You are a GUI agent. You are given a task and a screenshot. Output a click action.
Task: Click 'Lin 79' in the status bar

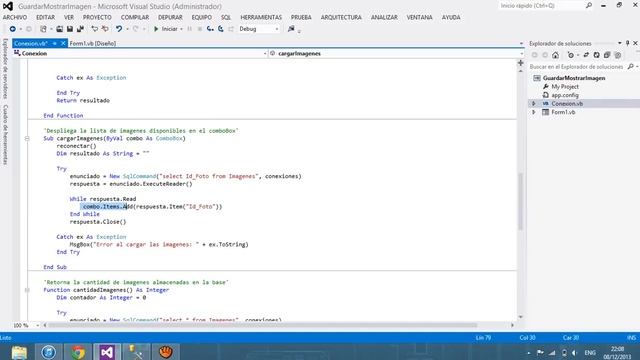[x=483, y=338]
